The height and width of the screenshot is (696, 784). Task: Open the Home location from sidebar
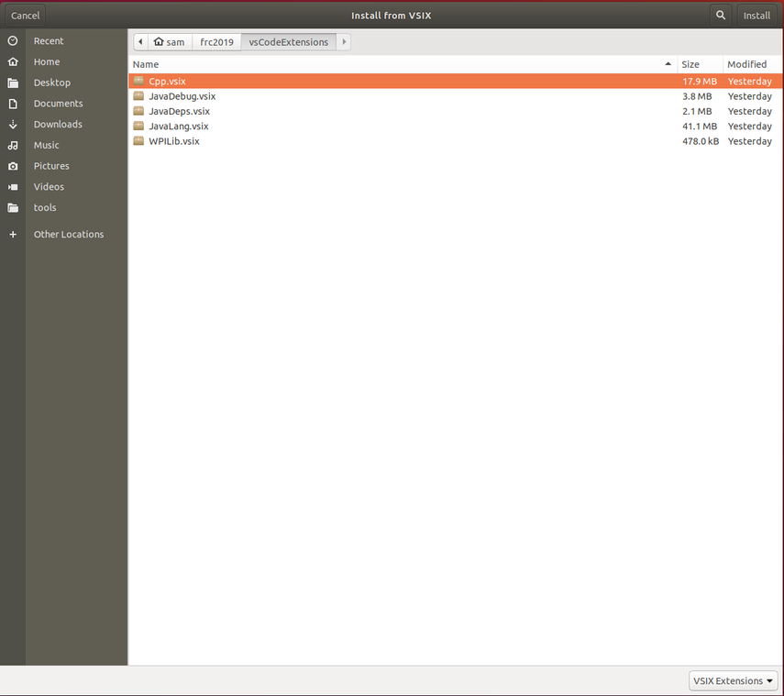46,61
